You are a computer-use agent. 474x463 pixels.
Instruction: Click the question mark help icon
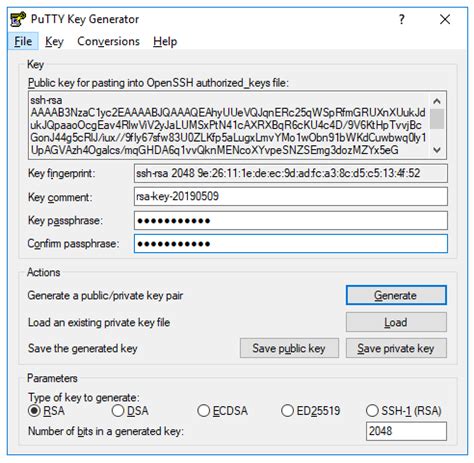402,19
